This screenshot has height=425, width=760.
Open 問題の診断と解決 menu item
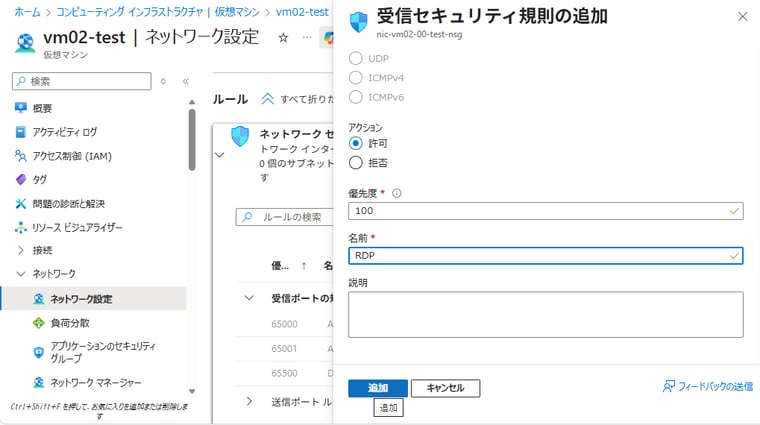coord(68,204)
